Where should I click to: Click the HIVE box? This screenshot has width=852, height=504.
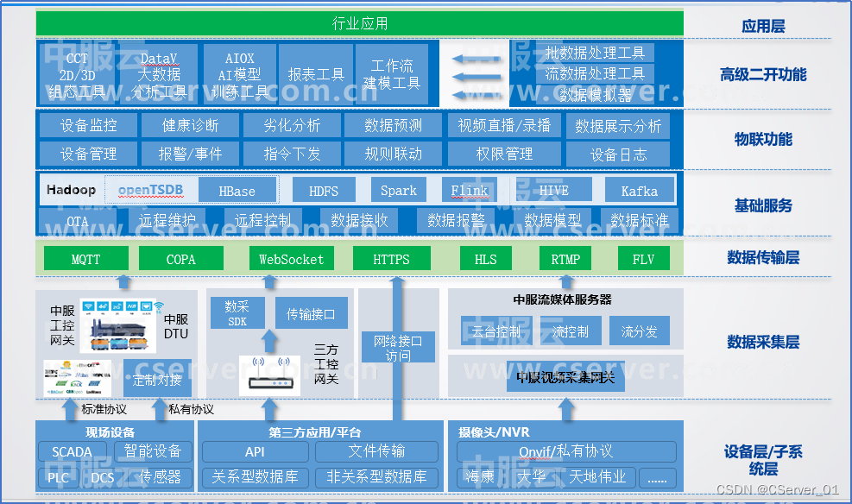[553, 190]
